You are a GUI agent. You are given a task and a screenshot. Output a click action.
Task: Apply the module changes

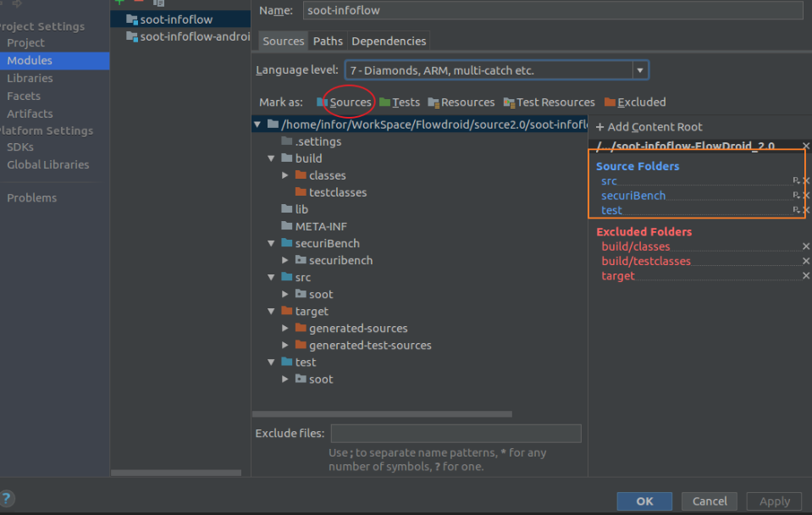coord(774,501)
